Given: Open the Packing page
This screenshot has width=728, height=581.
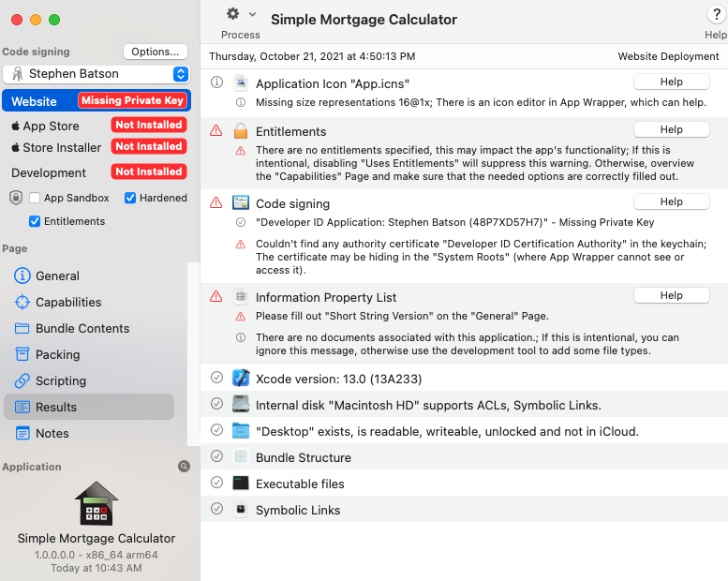Looking at the screenshot, I should pos(89,354).
